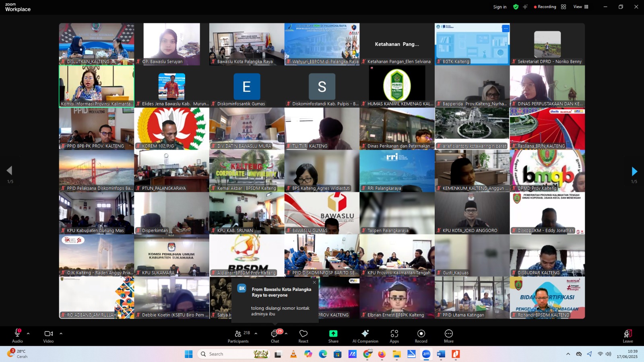Viewport: 644px width, 362px height.
Task: Open the three-dot menu on BGTK Kalteng tile
Action: [x=506, y=28]
